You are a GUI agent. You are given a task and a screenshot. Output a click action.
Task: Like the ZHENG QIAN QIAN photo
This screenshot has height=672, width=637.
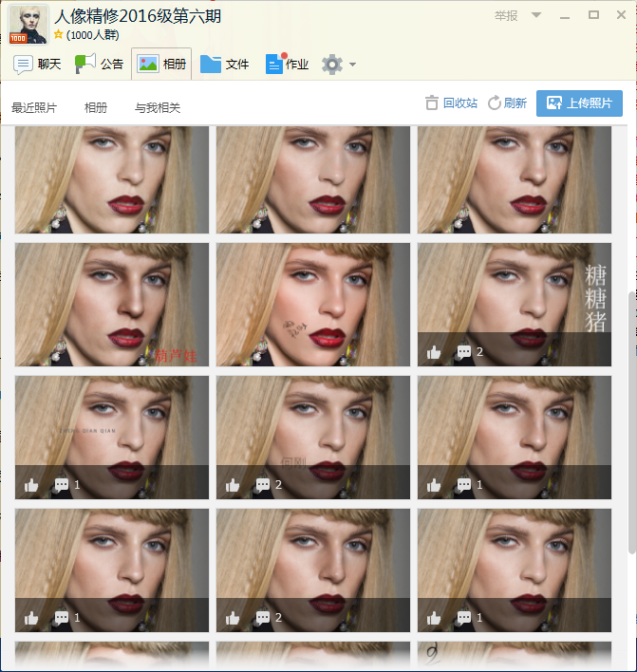click(31, 485)
